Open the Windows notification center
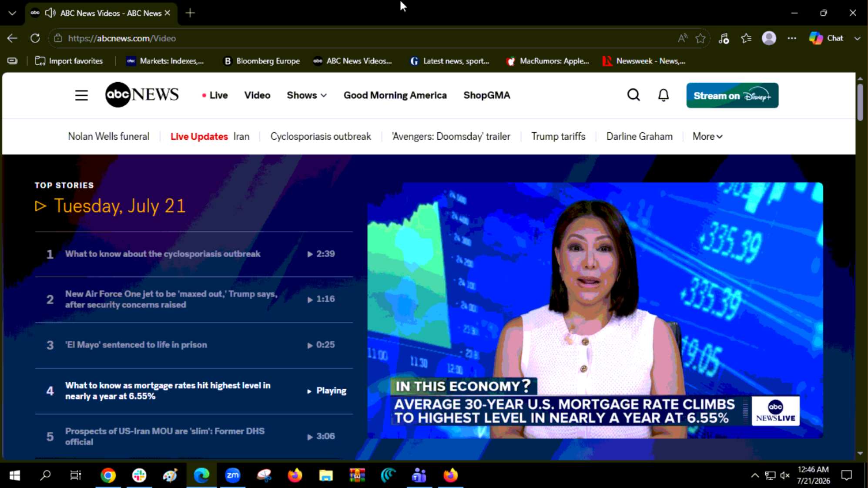Viewport: 868px width, 488px height. (x=847, y=475)
